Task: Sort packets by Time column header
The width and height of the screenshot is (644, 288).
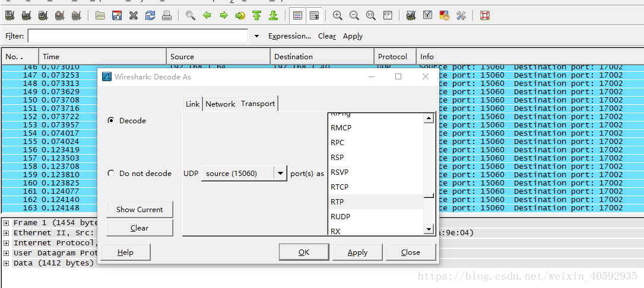Action: click(103, 57)
